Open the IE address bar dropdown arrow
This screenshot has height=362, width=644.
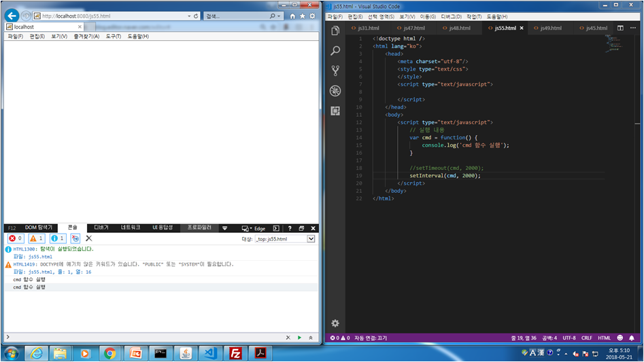189,16
